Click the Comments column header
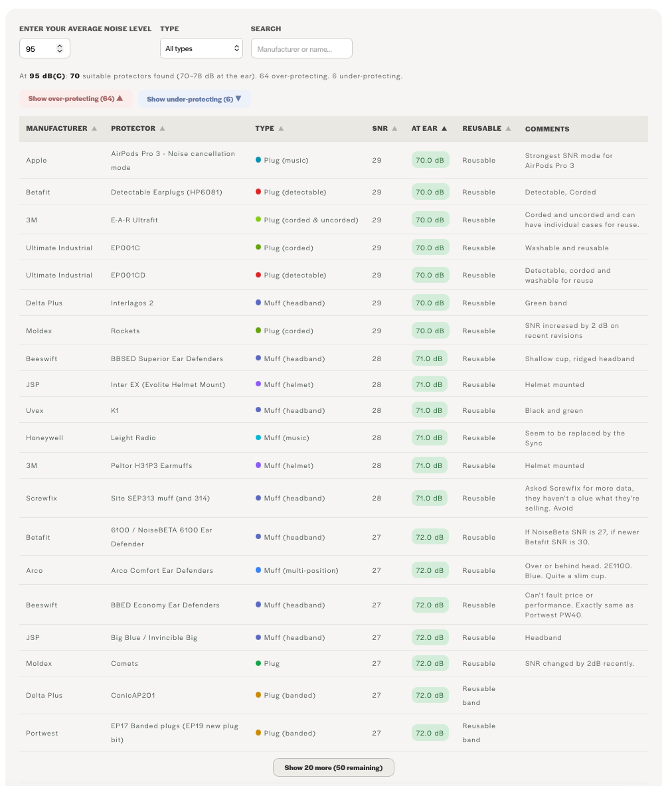Viewport: 672px width, 786px height. (547, 129)
